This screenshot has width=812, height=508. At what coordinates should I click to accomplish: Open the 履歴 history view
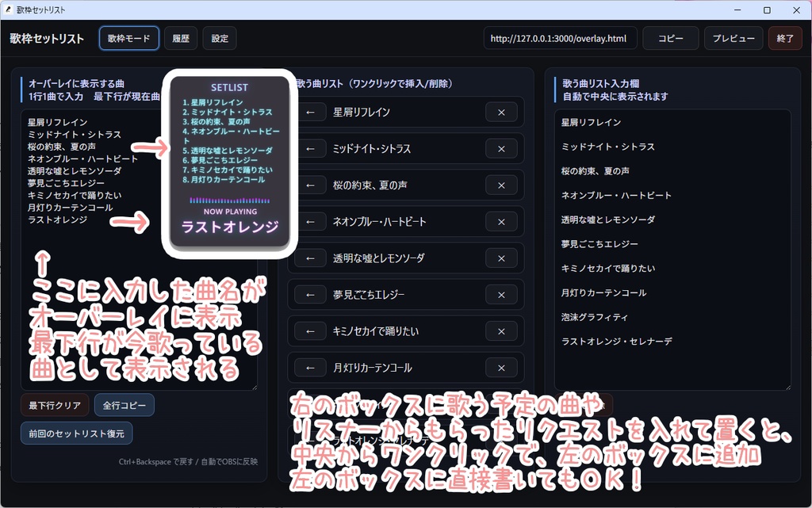pos(180,37)
